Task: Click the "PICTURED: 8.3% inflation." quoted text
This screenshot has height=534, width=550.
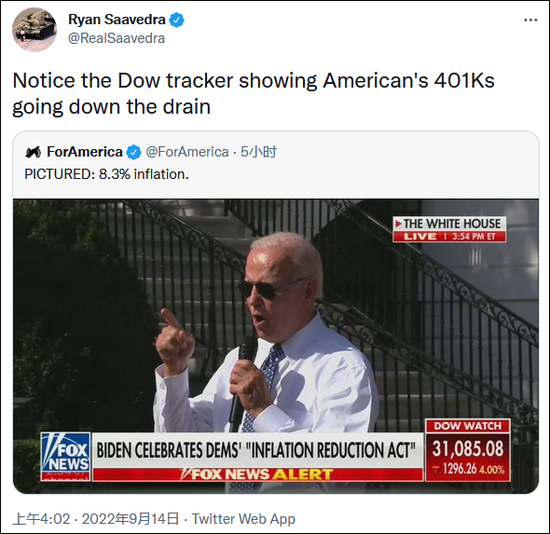Action: click(107, 174)
